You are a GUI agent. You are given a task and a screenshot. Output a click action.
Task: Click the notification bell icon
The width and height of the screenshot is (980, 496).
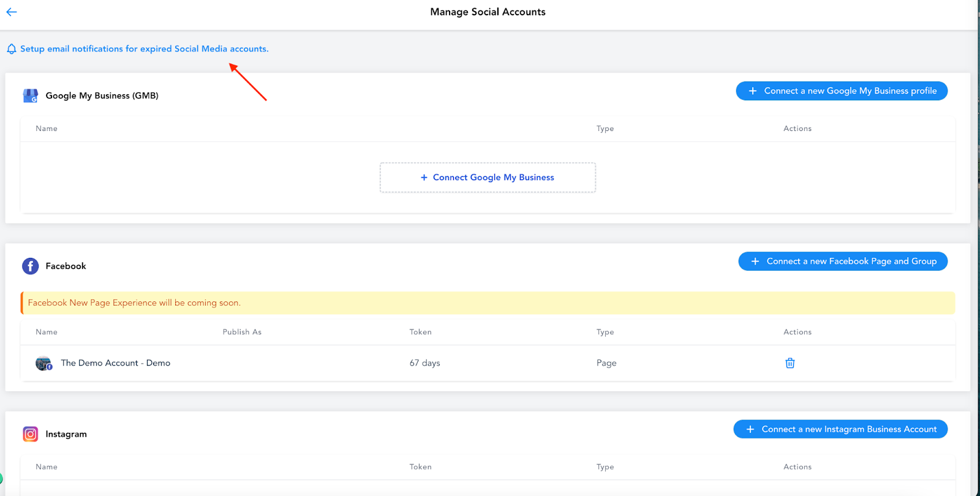coord(12,49)
